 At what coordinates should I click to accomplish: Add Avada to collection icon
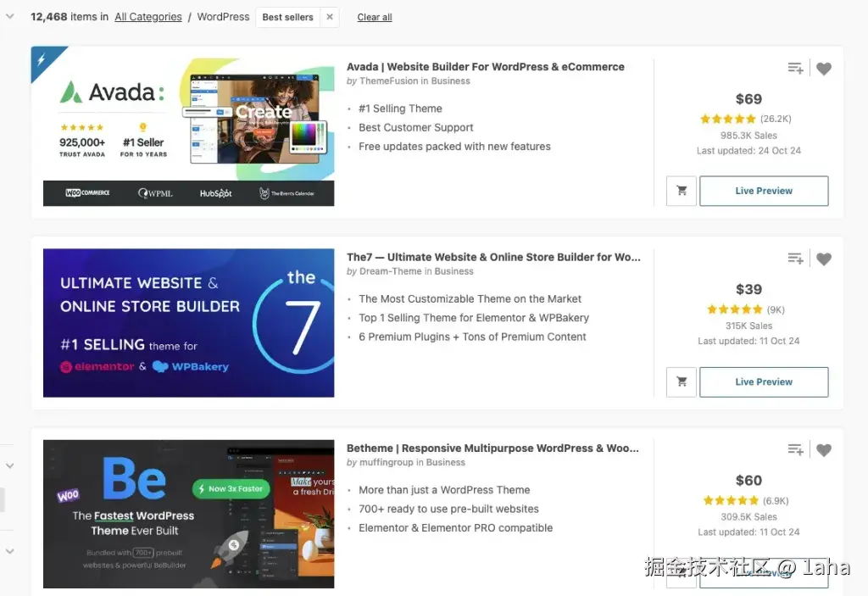[x=795, y=69]
